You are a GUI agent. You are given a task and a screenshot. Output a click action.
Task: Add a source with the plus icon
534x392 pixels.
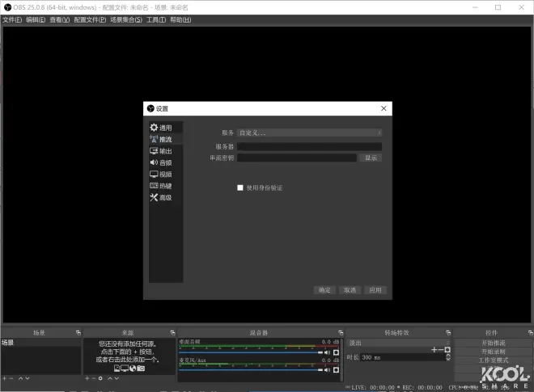[x=87, y=378]
